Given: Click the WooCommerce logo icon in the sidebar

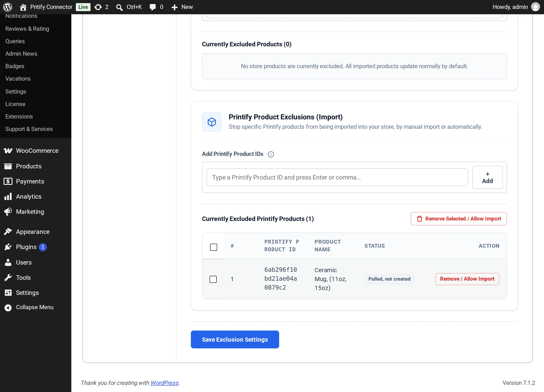Looking at the screenshot, I should point(8,151).
